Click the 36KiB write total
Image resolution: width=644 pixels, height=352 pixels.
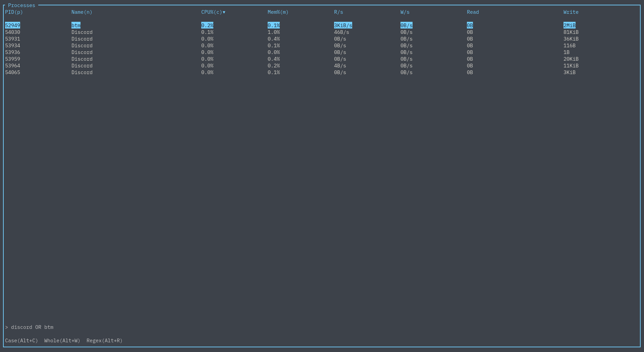pyautogui.click(x=571, y=39)
